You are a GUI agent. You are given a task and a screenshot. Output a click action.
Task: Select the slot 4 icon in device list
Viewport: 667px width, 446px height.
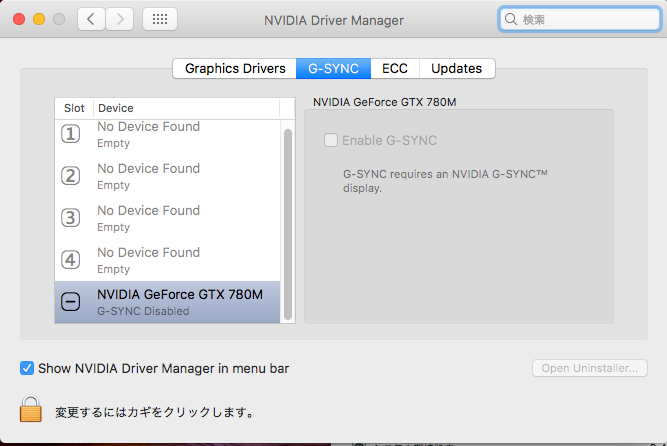[71, 260]
